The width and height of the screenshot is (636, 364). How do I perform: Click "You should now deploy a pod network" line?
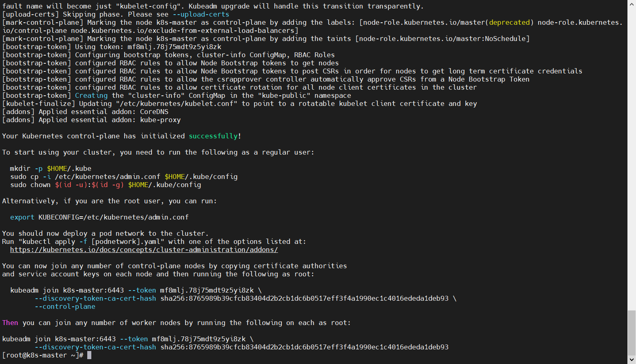(x=106, y=233)
